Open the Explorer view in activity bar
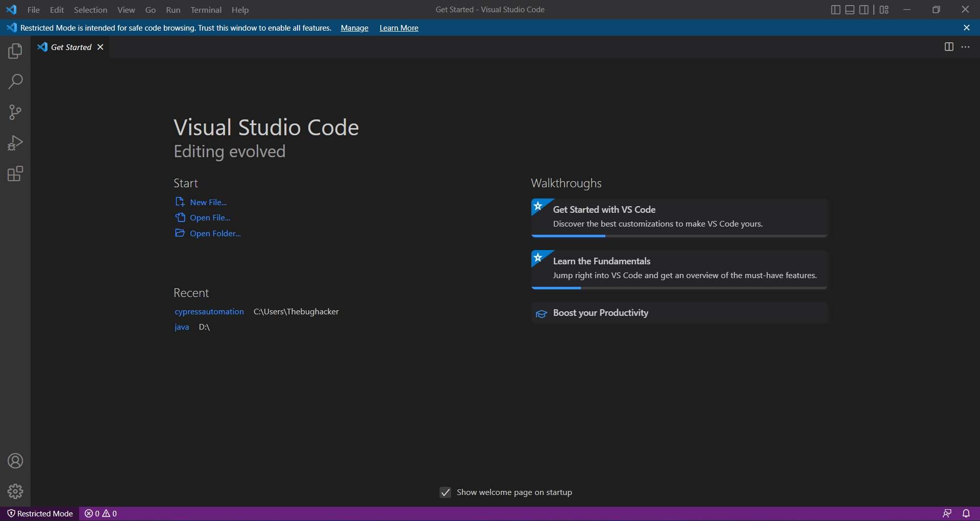 (x=15, y=51)
